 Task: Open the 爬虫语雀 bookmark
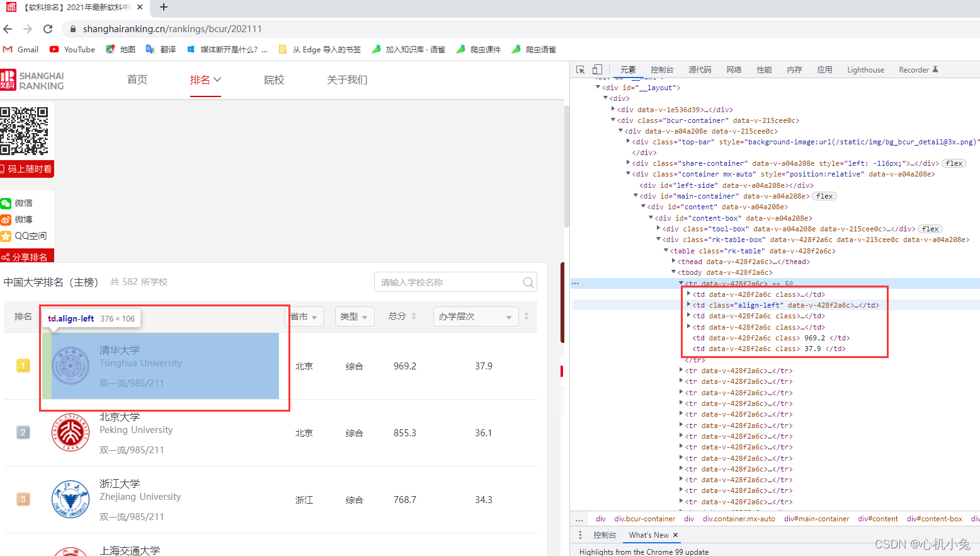pos(534,49)
